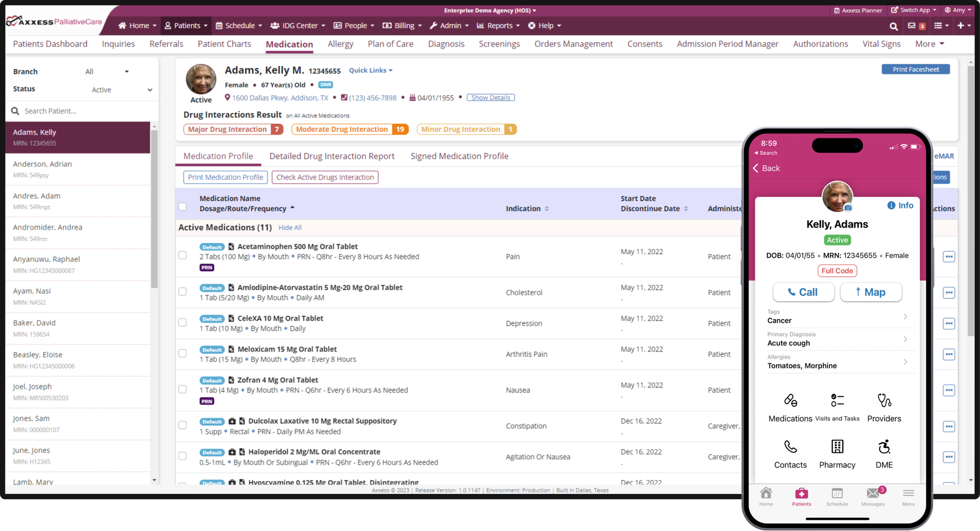Image resolution: width=980 pixels, height=531 pixels.
Task: Open Messages tab icon on phone bottom bar
Action: [x=873, y=493]
